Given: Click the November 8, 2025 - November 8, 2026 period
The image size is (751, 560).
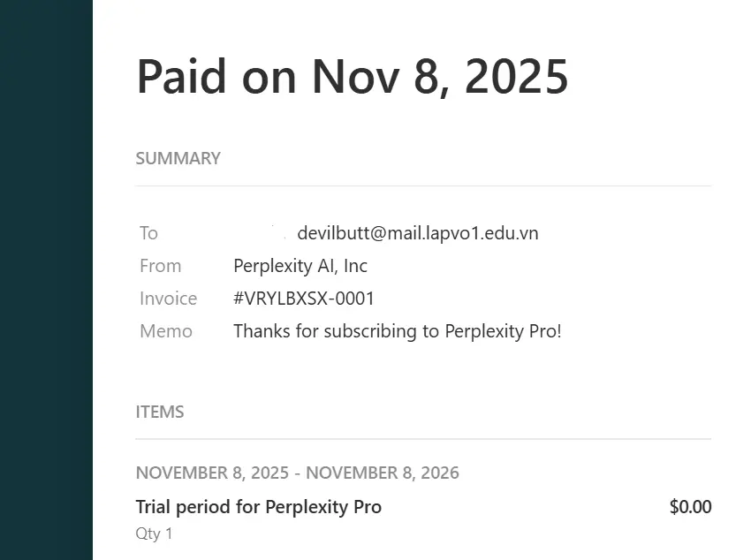Looking at the screenshot, I should point(298,473).
